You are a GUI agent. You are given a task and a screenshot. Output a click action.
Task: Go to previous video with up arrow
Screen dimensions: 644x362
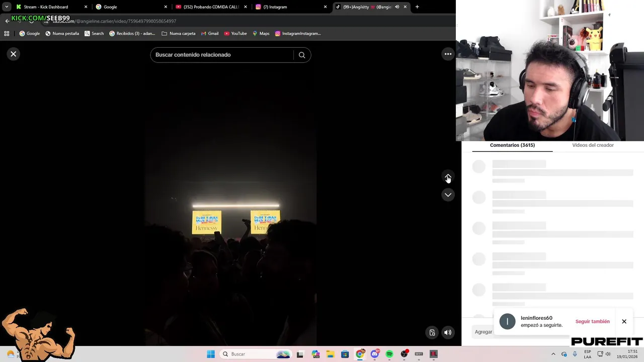pos(448,177)
